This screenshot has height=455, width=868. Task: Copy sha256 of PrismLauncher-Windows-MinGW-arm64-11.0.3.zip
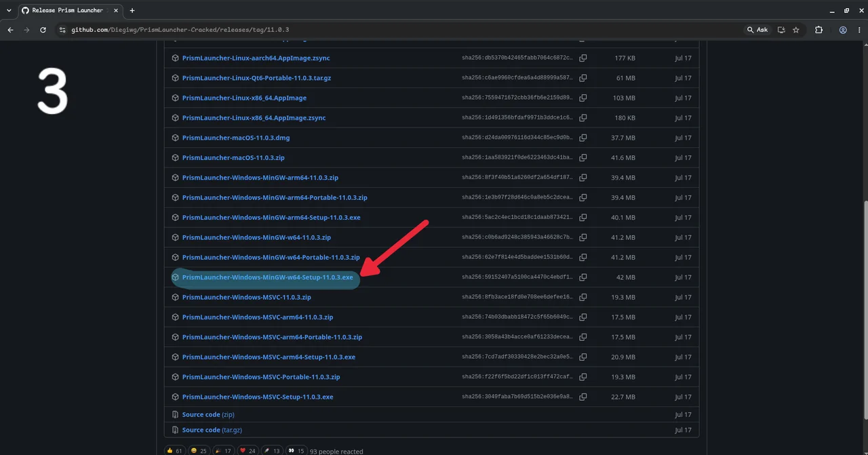[x=583, y=178]
